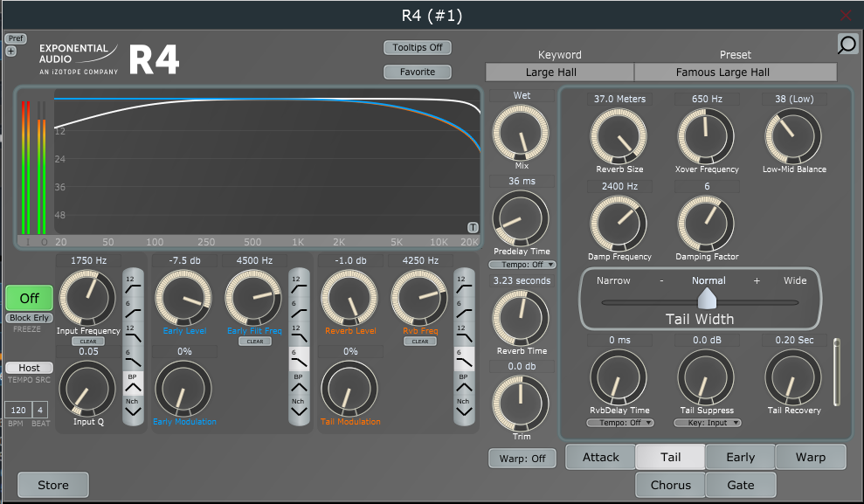This screenshot has width=864, height=504.
Task: Open Tempo dropdown under RvbDelay Time
Action: [620, 423]
